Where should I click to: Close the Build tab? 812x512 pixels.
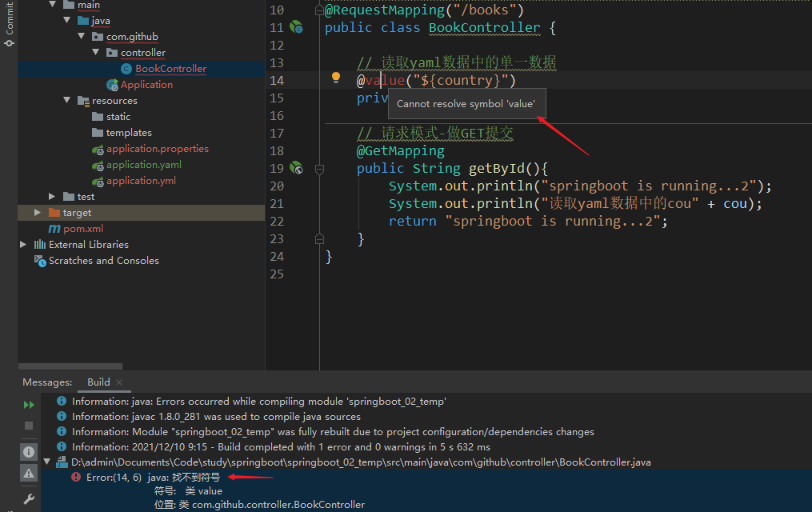(x=119, y=382)
